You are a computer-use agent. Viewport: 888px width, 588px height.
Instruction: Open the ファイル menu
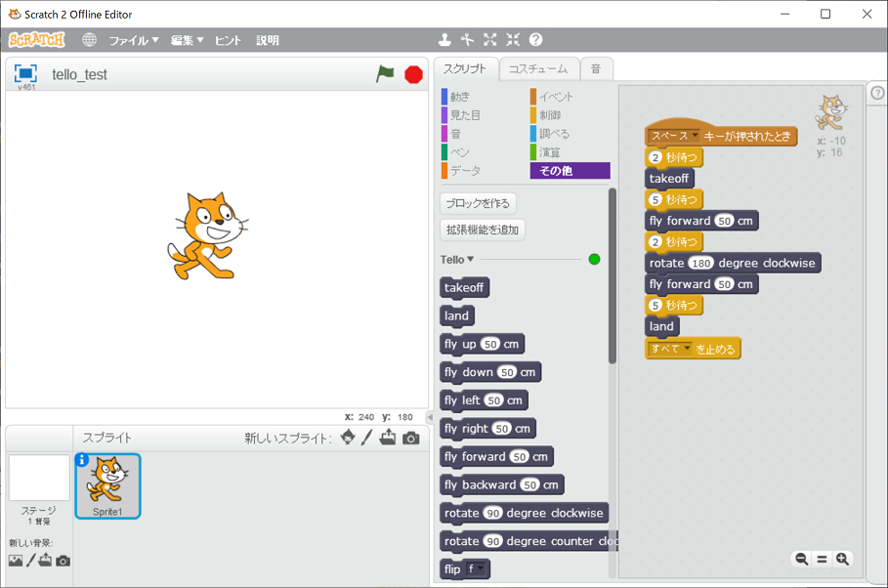tap(133, 40)
